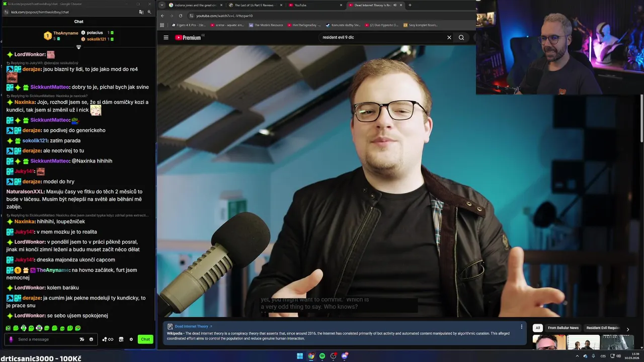This screenshot has width=644, height=362.
Task: Open Discord from the taskbar
Action: tap(345, 356)
